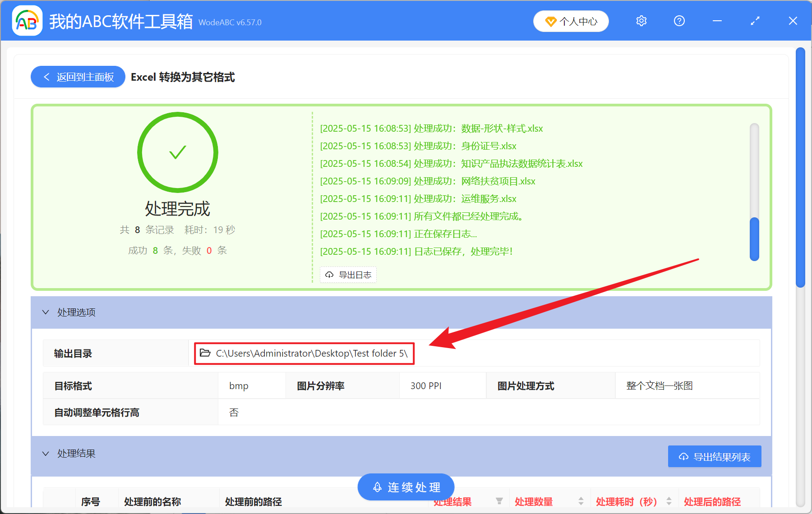The image size is (812, 514).
Task: Open the help question-mark icon
Action: click(679, 21)
